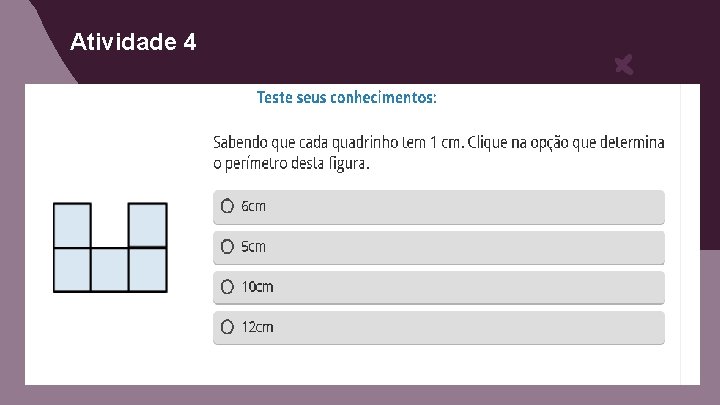Click the "Atividade 4" slide title

pyautogui.click(x=134, y=42)
